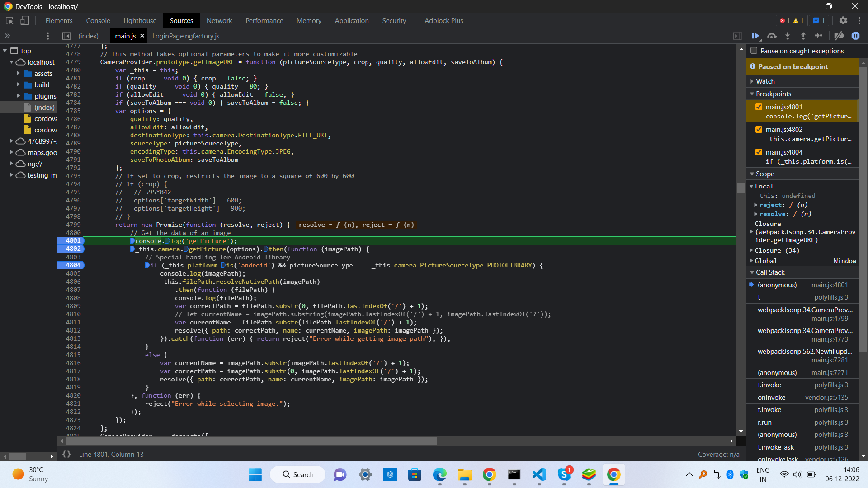Expand the Watch section
This screenshot has width=868, height=488.
click(x=765, y=81)
